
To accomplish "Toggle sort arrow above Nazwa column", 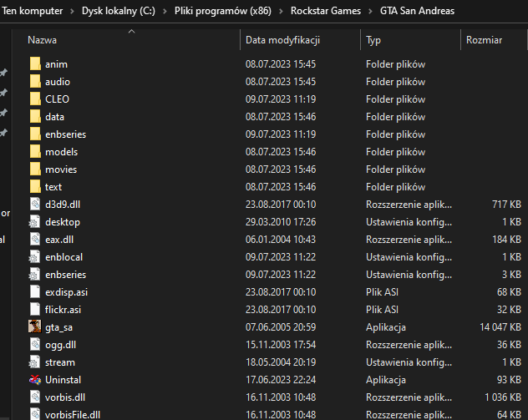I will (x=132, y=31).
